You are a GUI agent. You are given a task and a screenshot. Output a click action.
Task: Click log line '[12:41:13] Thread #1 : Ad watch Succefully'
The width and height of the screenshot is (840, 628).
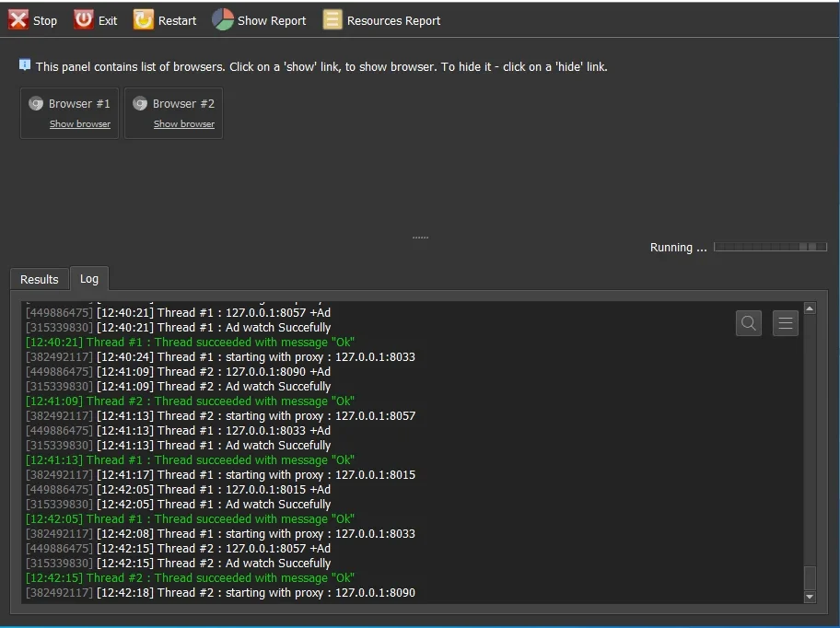(178, 446)
